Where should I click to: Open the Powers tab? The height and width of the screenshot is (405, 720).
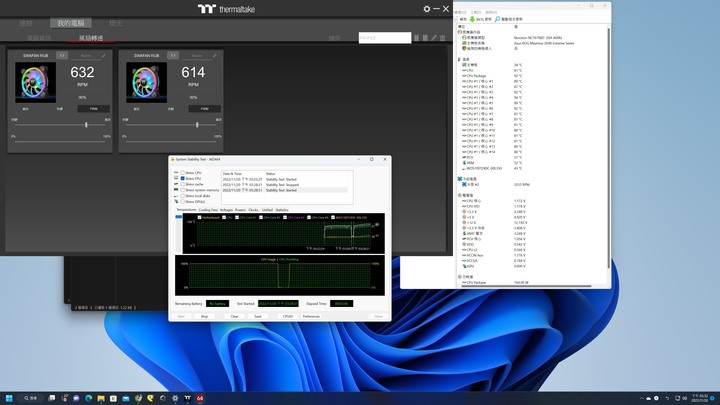tap(240, 210)
